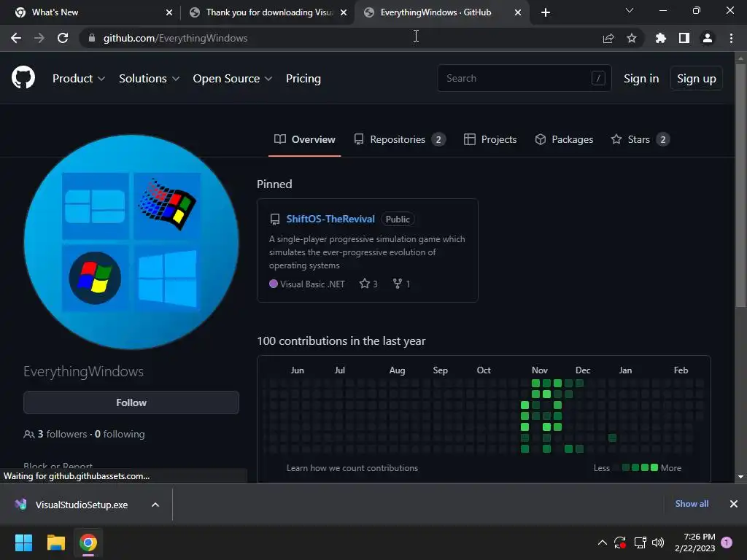Open the VisualStudioSetup.exe download options chevron
Screen dimensions: 747x560
155,505
